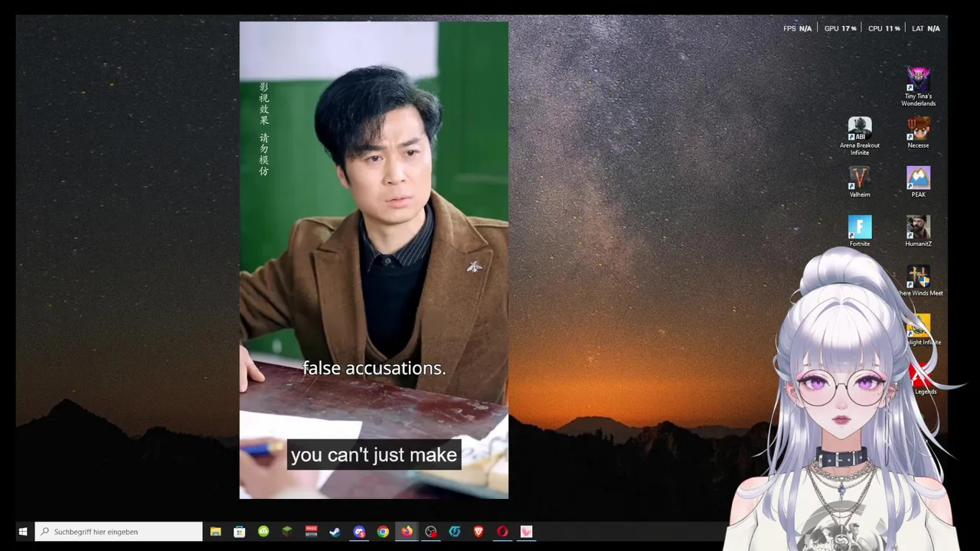
Task: Click the FPS N/A overlay readout
Action: [x=797, y=28]
